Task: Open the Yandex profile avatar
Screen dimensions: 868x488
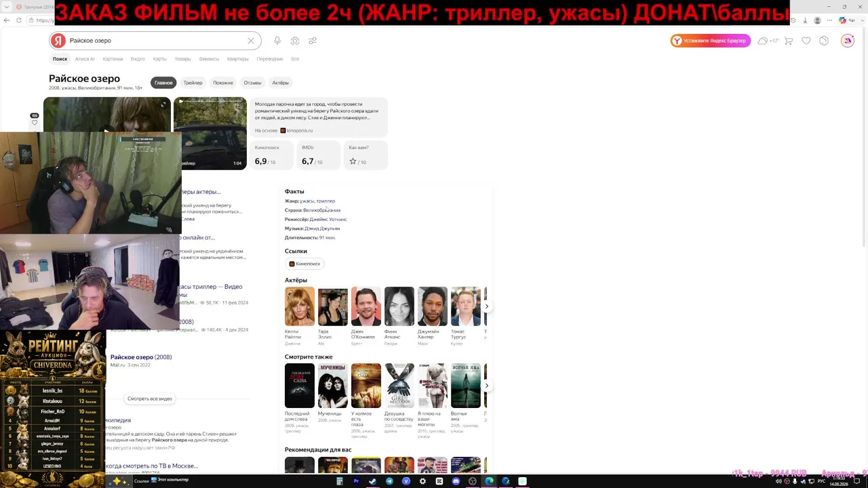Action: [x=848, y=41]
